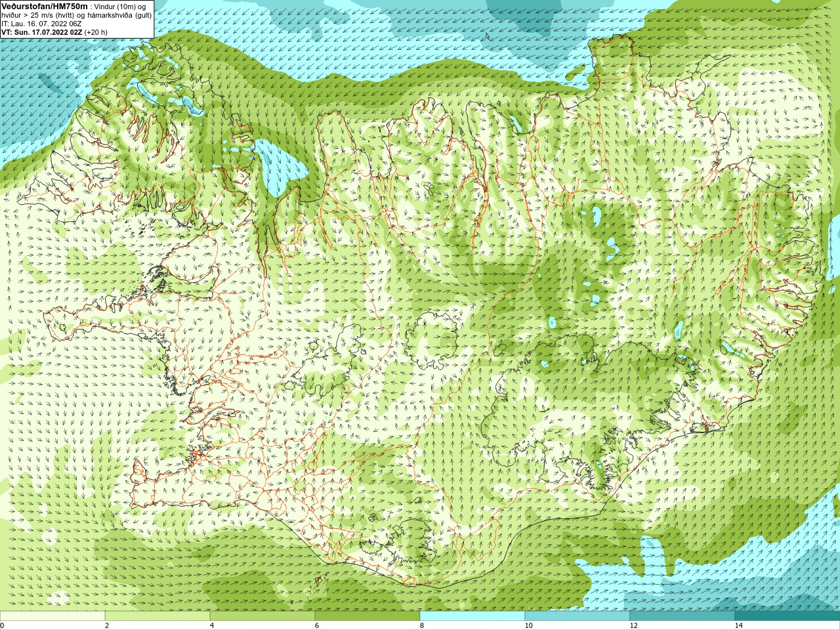
Task: Click the darker green 6–8 legend swatch
Action: point(367,616)
